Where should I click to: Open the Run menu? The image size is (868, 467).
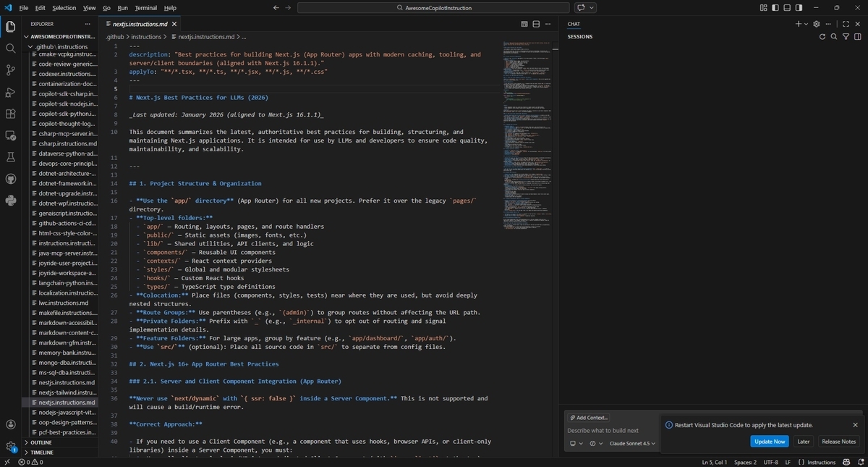tap(122, 8)
